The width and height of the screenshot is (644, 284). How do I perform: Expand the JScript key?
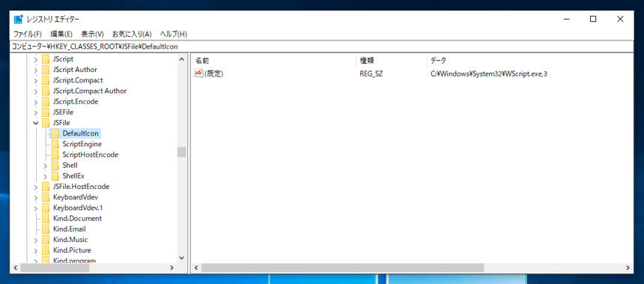tap(36, 59)
